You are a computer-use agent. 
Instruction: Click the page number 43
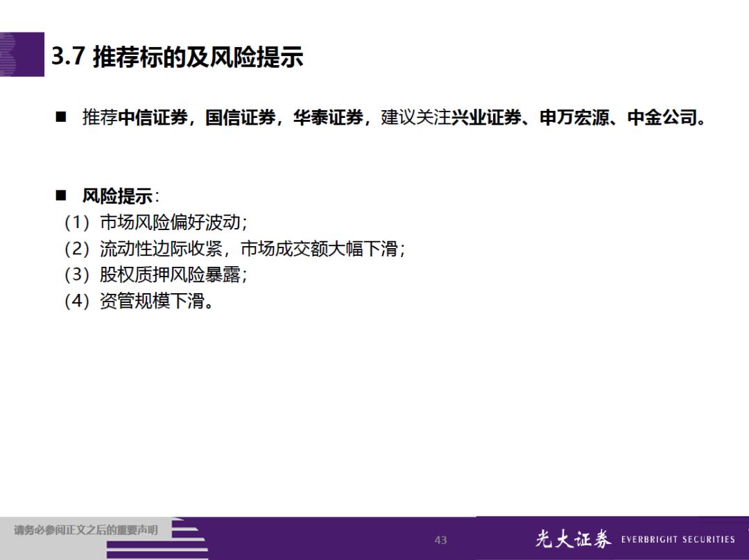click(x=440, y=540)
